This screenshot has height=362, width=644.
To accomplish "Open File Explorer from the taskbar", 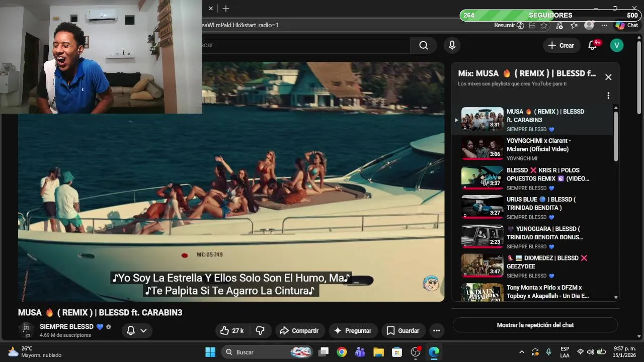I will (378, 352).
